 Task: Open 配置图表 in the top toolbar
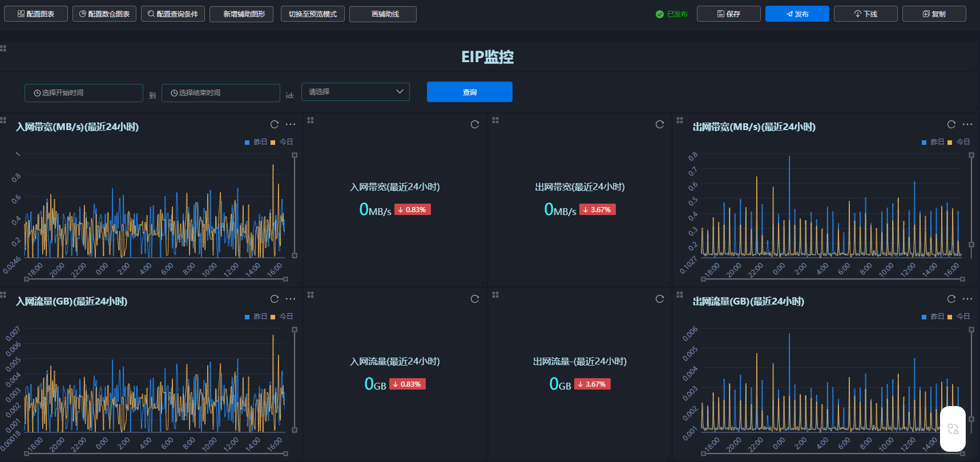tap(36, 14)
